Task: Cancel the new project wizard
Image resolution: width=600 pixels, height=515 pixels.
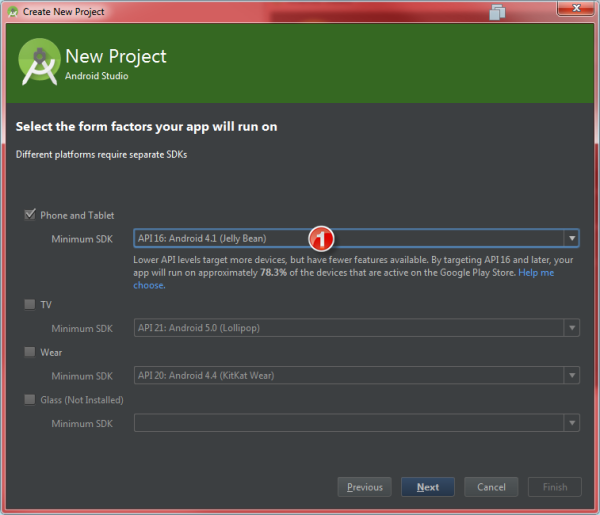Action: [x=491, y=487]
